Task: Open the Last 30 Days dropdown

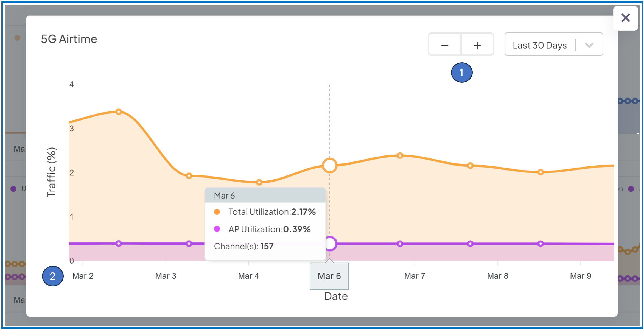Action: click(x=539, y=45)
